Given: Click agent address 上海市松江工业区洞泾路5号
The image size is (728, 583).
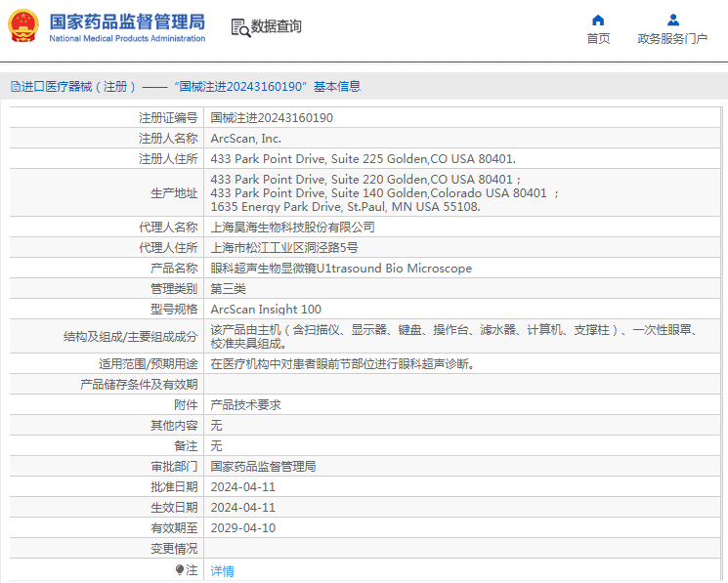Looking at the screenshot, I should [x=284, y=248].
